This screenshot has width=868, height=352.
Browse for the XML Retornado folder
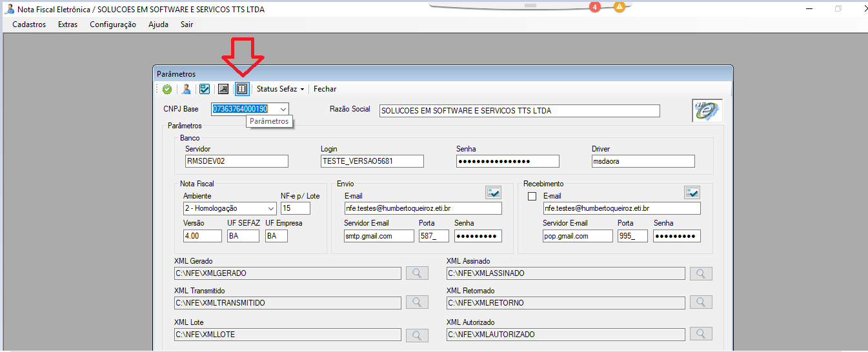pos(701,302)
